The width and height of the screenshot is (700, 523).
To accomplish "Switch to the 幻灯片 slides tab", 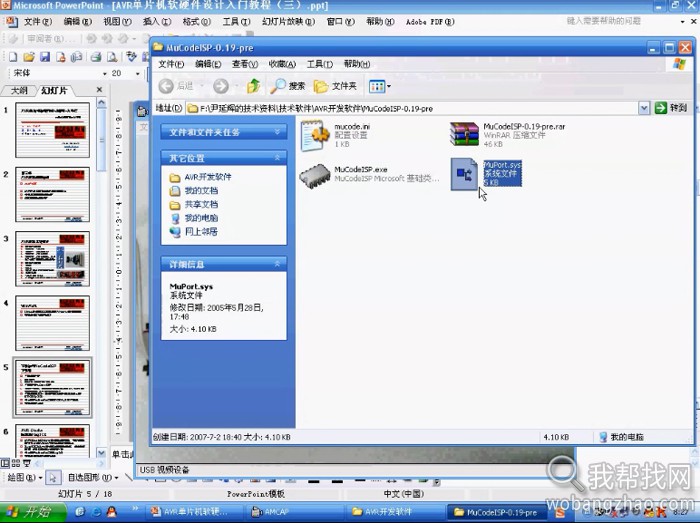I will tap(54, 91).
